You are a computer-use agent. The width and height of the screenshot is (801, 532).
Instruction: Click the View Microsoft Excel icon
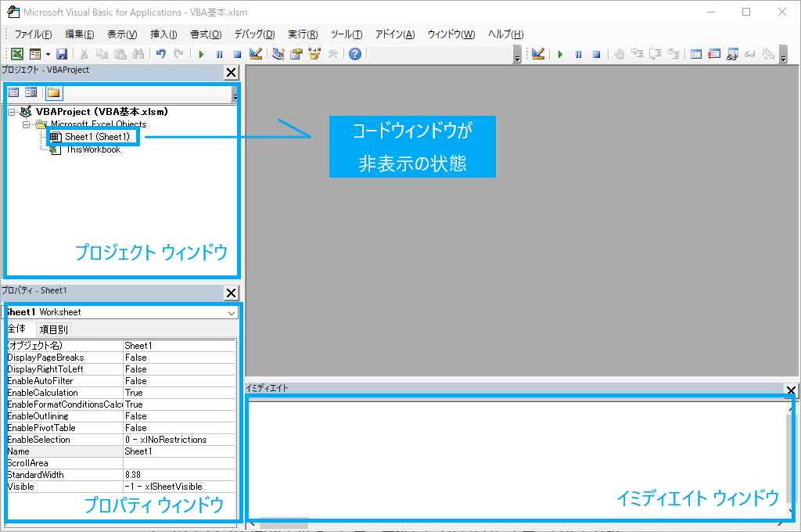point(17,54)
